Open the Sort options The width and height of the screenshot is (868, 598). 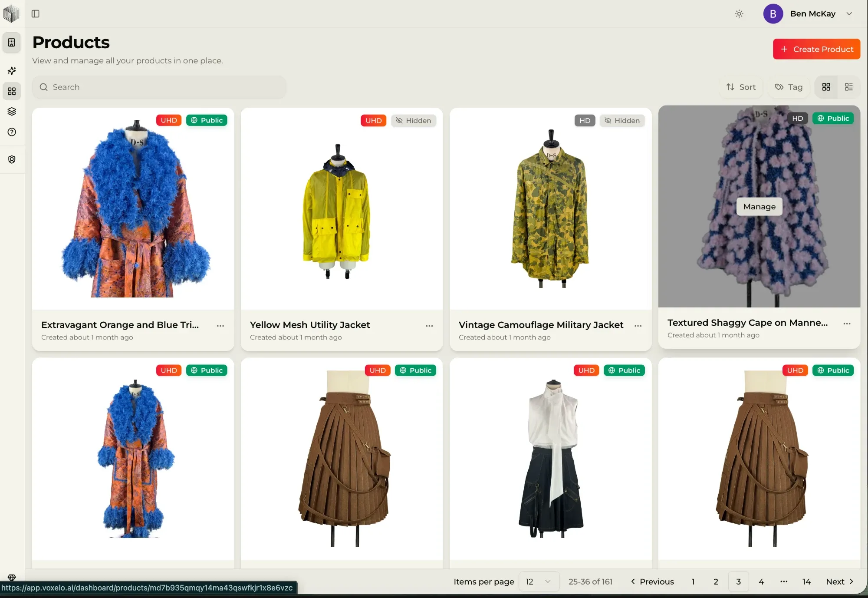[x=741, y=87]
